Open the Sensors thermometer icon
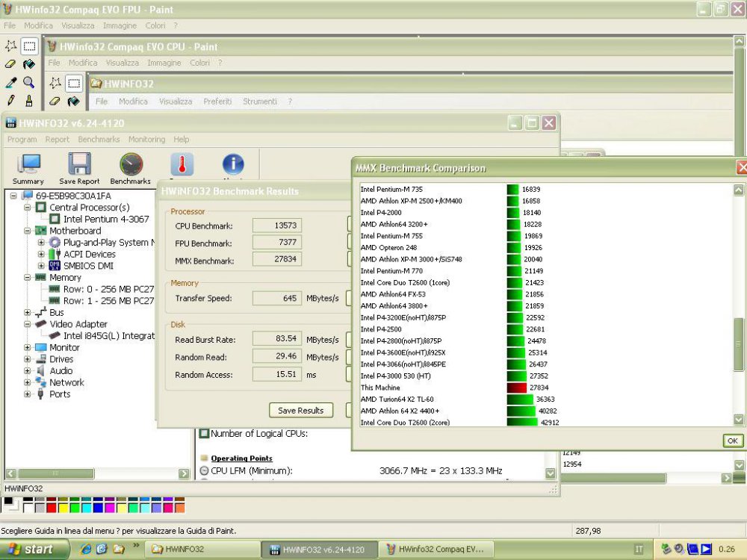747x560 pixels. tap(182, 164)
